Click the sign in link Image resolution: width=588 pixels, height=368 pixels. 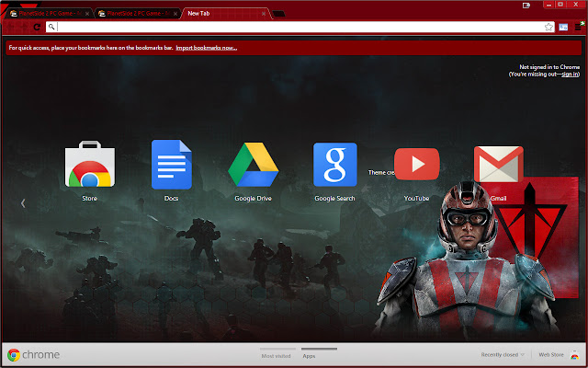pyautogui.click(x=570, y=75)
